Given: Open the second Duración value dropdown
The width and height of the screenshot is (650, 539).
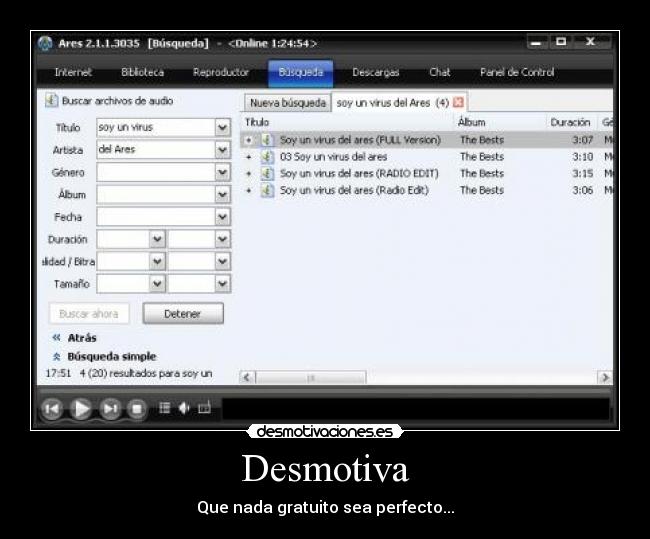Looking at the screenshot, I should pyautogui.click(x=223, y=239).
